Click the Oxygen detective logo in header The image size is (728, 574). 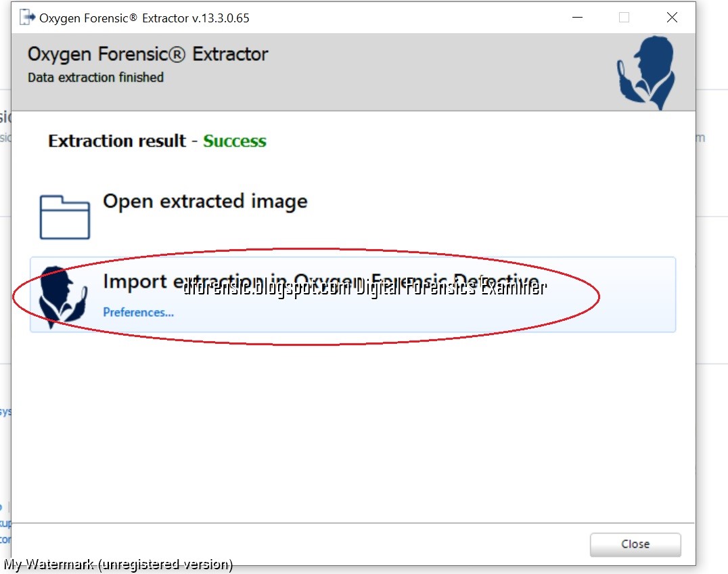click(646, 73)
